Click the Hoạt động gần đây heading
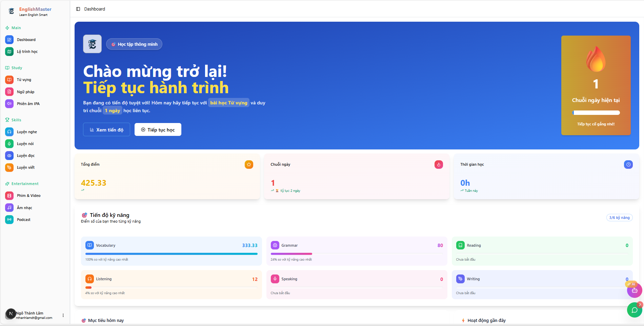This screenshot has width=644, height=326. click(487, 320)
